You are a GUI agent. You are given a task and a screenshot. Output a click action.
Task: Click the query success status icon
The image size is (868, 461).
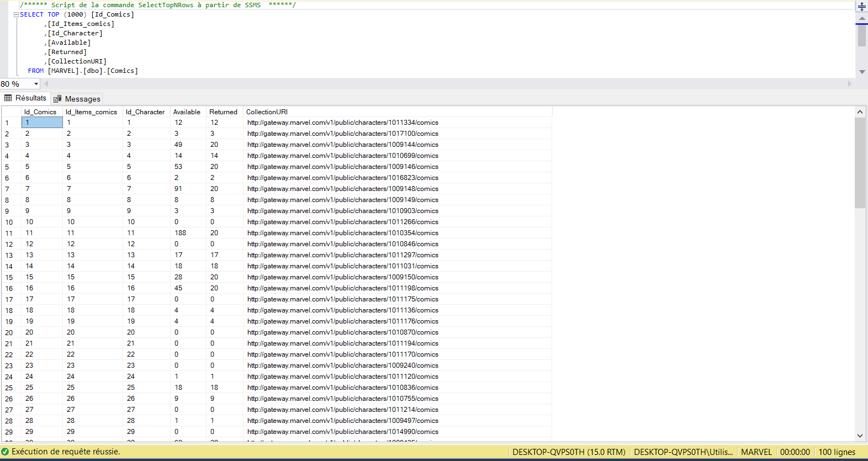coord(6,452)
